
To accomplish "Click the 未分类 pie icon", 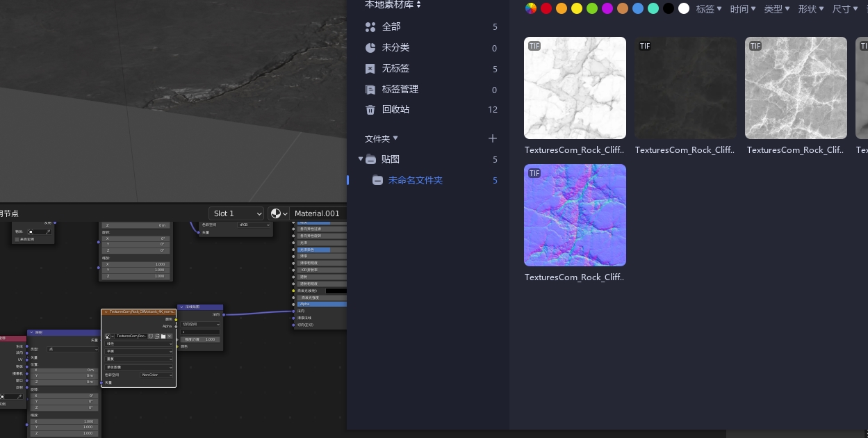I will 370,48.
